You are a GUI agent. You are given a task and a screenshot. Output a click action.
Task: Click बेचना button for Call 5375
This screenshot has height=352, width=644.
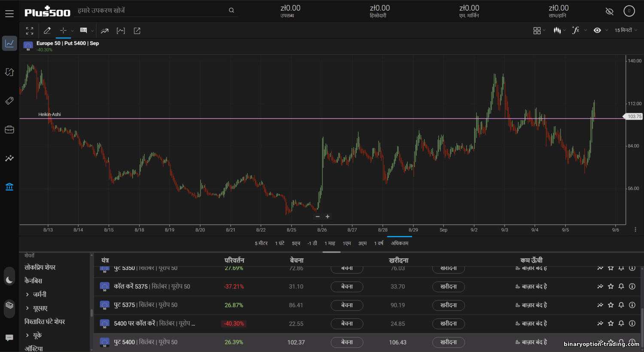pyautogui.click(x=347, y=286)
